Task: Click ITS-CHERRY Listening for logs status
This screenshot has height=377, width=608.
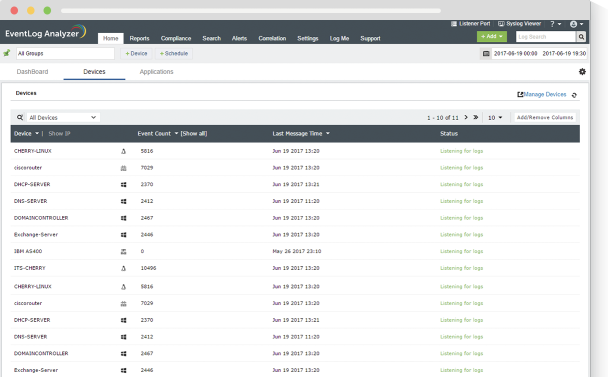Action: click(461, 268)
